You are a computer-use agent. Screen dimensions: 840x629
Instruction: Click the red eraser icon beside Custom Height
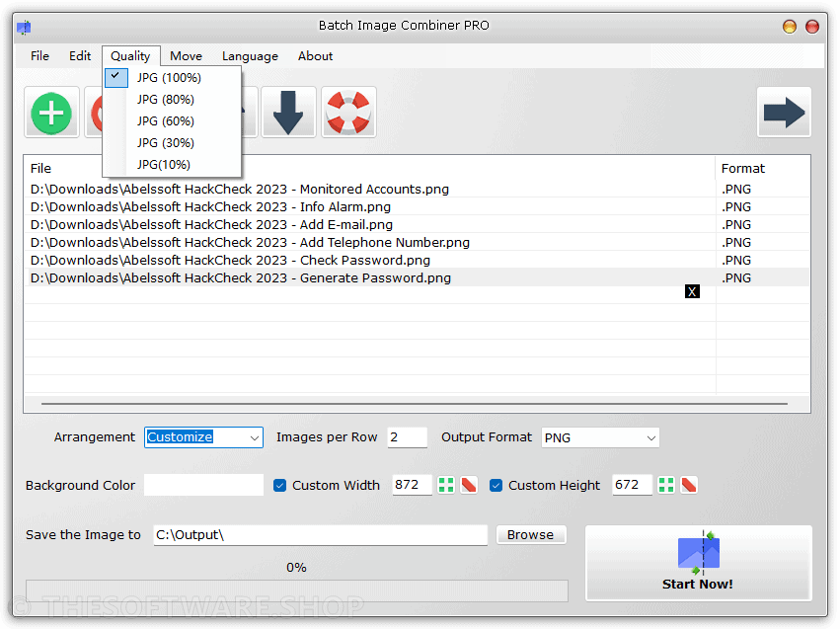click(689, 485)
